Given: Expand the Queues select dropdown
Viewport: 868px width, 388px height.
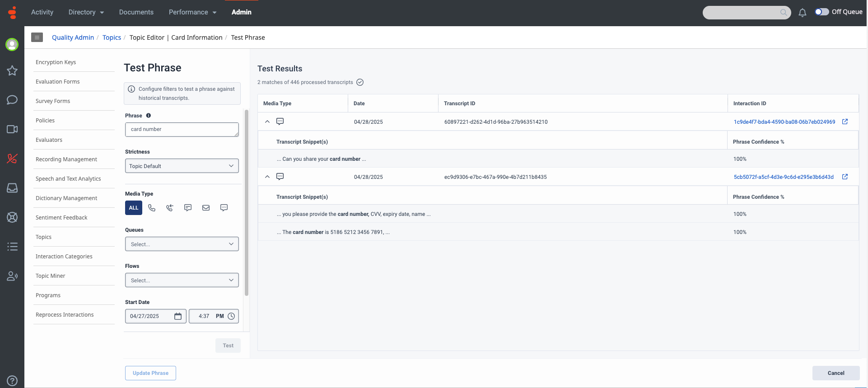Looking at the screenshot, I should (182, 244).
